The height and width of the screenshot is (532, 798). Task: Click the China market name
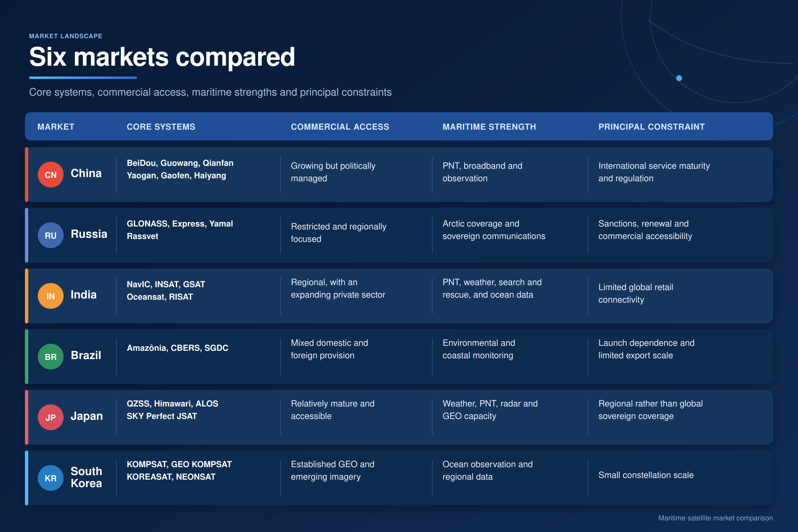86,173
